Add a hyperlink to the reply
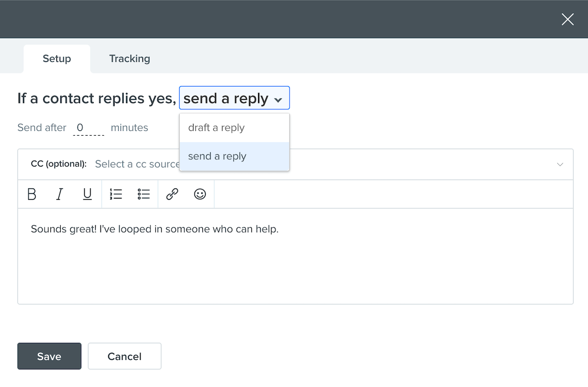This screenshot has width=588, height=387. [x=172, y=194]
